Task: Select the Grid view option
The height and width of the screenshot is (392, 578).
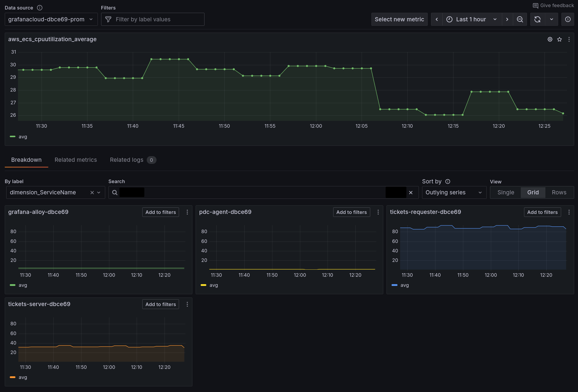Action: (533, 192)
